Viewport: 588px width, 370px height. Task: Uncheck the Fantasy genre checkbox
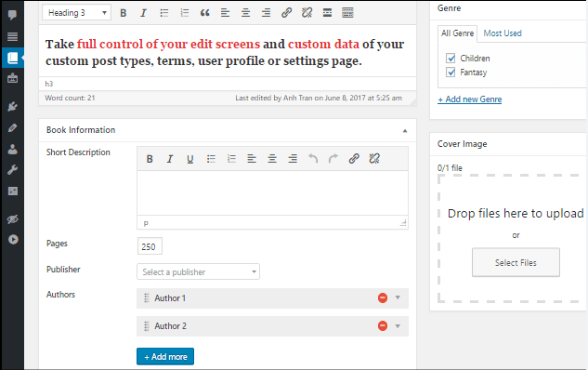point(451,73)
